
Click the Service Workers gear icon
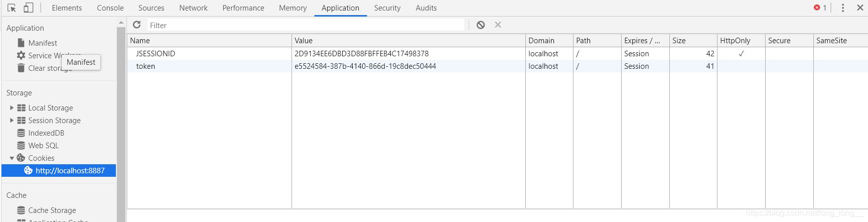[x=21, y=55]
